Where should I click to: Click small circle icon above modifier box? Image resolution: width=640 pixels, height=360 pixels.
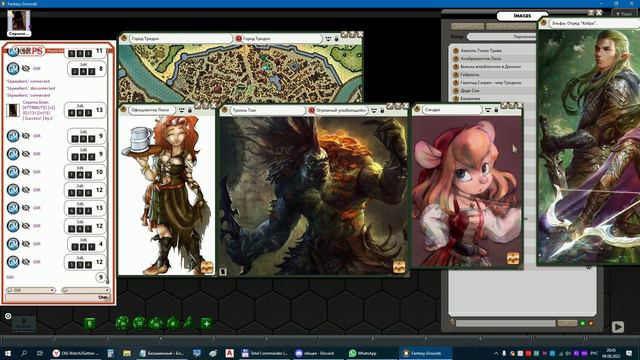(8, 316)
